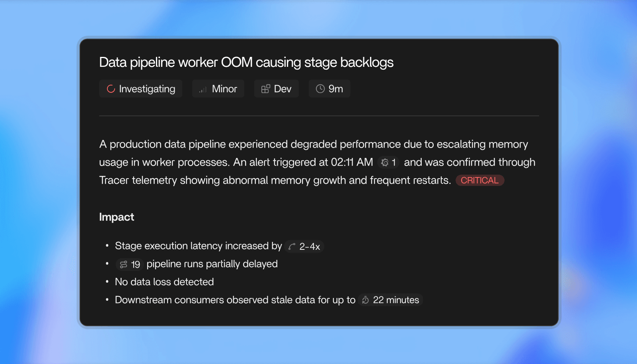
Task: Click the red Investigating spinner icon
Action: (x=111, y=89)
